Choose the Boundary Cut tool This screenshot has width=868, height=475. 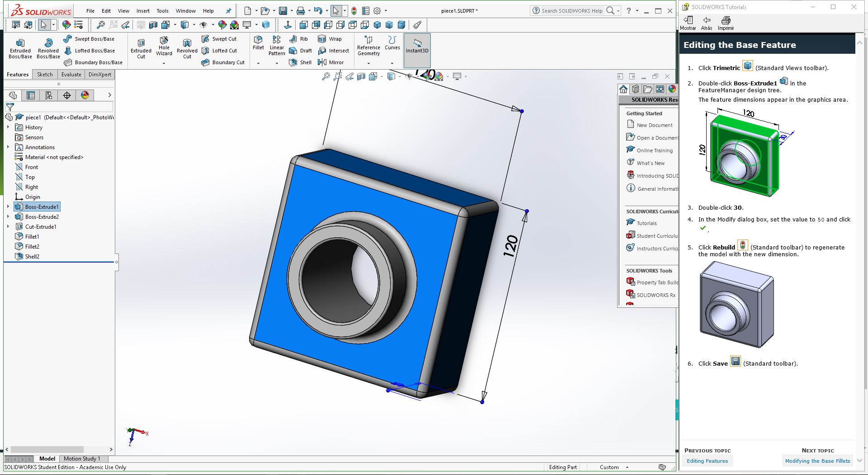pyautogui.click(x=223, y=62)
